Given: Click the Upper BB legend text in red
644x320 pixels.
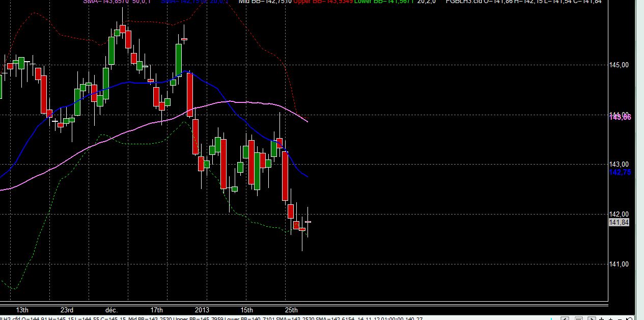Looking at the screenshot, I should pyautogui.click(x=323, y=2).
